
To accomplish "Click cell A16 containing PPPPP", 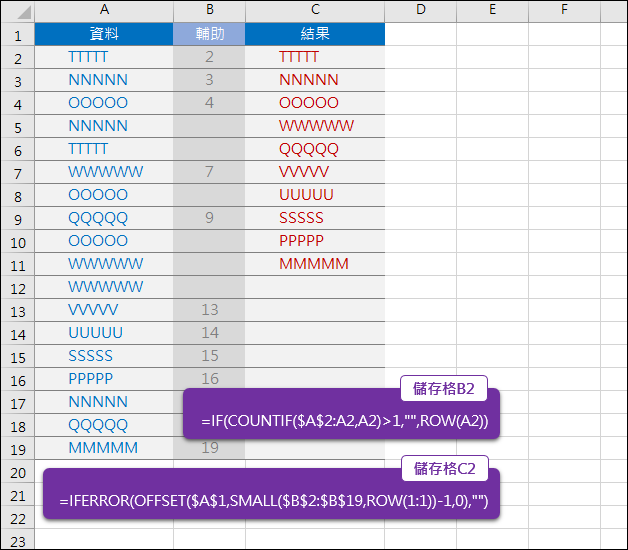I will (104, 379).
